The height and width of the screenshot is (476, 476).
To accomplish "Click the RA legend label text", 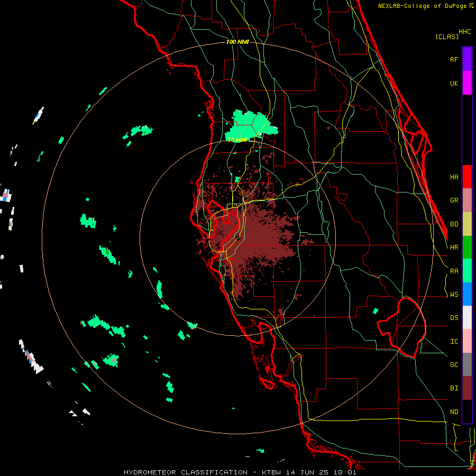I will 454,271.
